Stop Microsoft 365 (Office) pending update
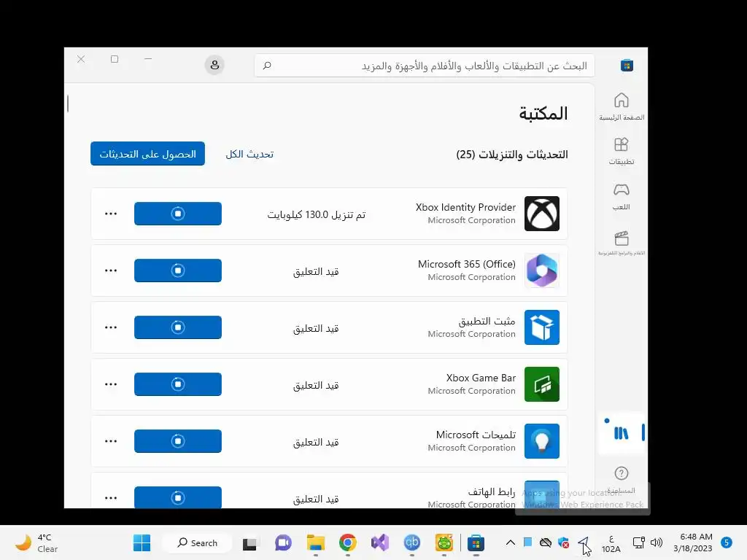Viewport: 747px width, 560px height. (178, 271)
